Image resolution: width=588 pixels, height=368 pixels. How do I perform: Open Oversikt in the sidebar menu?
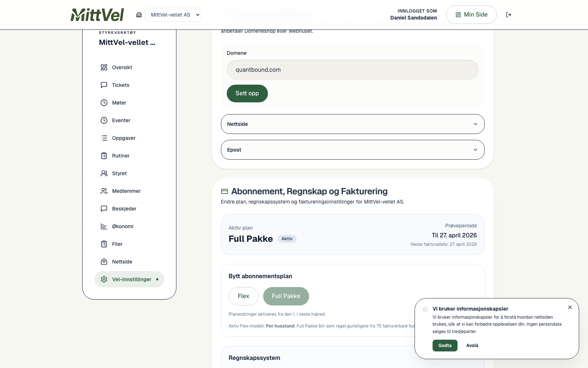129,67
